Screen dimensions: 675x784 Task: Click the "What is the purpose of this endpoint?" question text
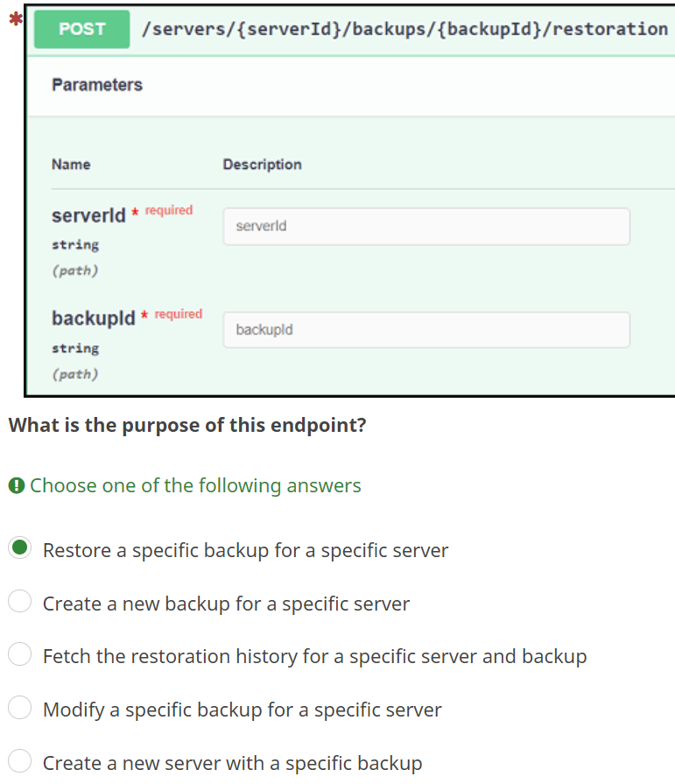(x=187, y=426)
